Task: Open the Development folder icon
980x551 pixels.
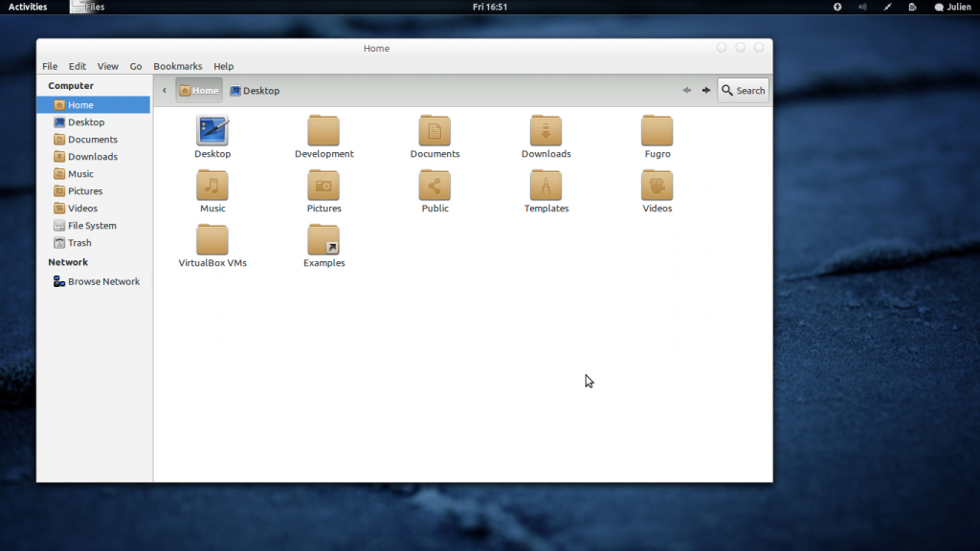Action: 323,131
